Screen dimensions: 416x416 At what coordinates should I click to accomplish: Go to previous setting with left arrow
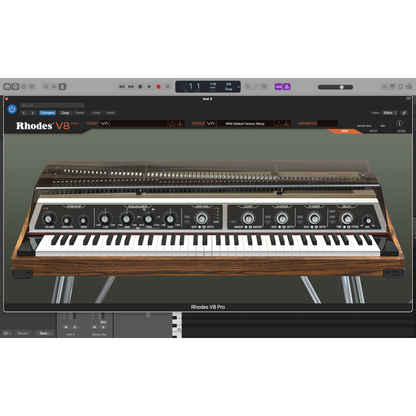[x=24, y=113]
